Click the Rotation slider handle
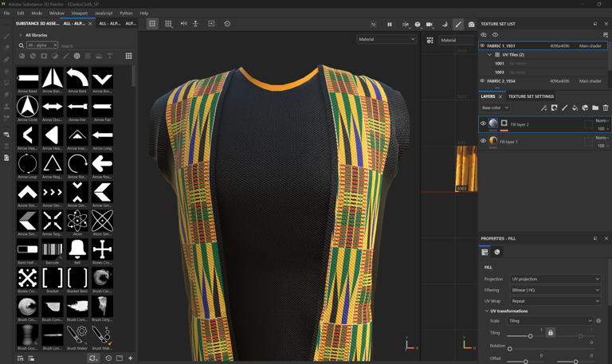 510,349
